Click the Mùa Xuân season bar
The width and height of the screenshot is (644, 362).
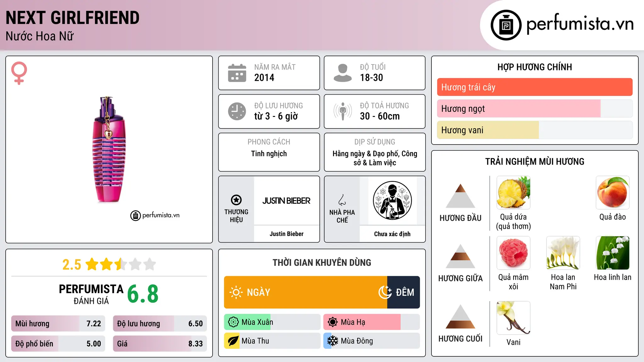click(272, 322)
